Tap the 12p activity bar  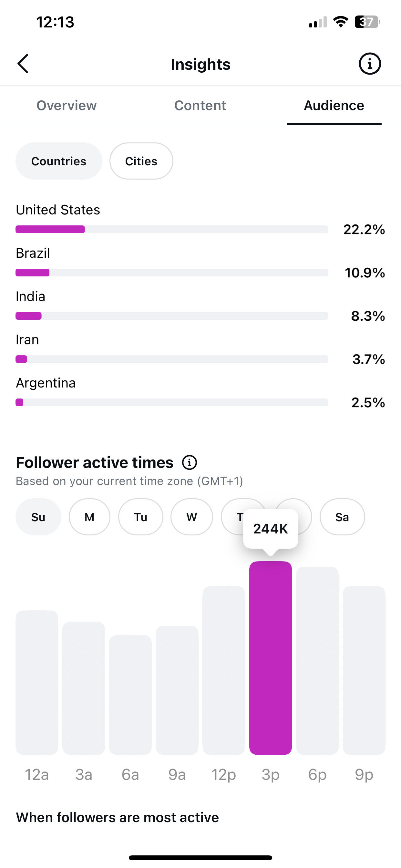[x=224, y=670]
